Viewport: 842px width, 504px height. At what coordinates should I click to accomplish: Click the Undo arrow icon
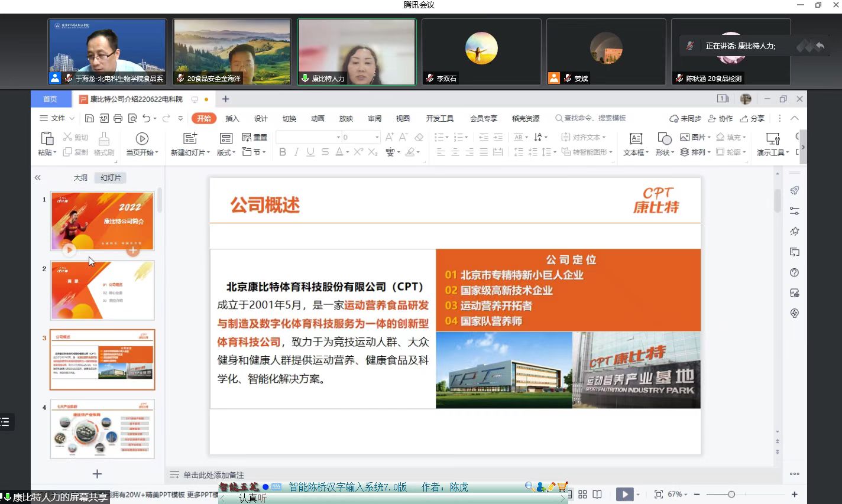coord(146,118)
